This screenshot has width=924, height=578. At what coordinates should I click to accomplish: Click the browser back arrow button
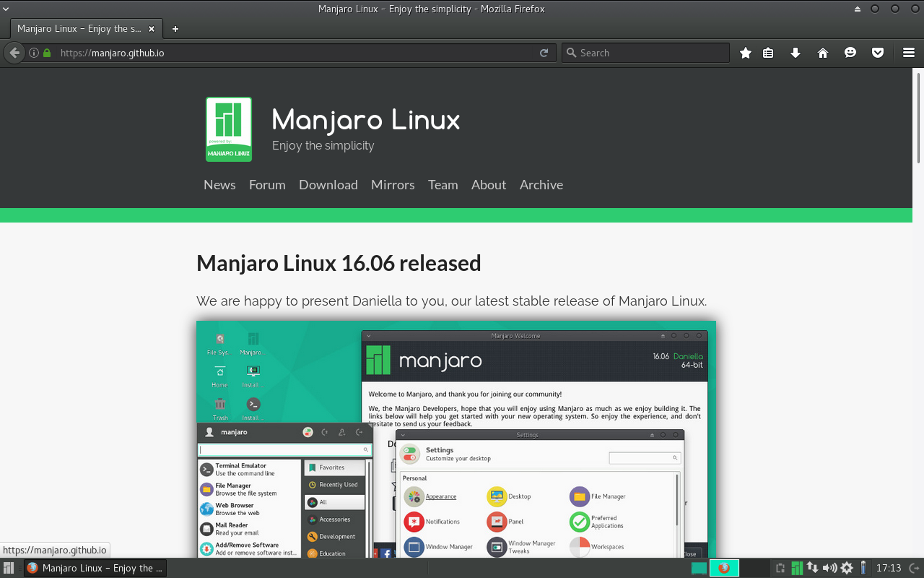(14, 53)
